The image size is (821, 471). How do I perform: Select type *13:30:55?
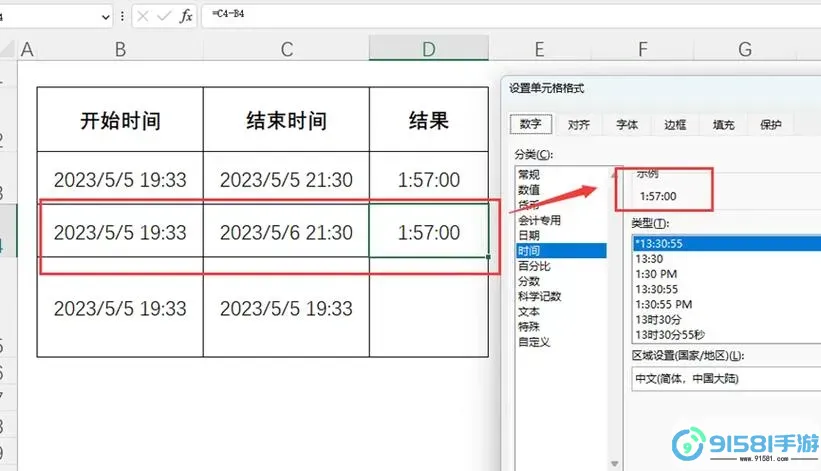(x=727, y=243)
